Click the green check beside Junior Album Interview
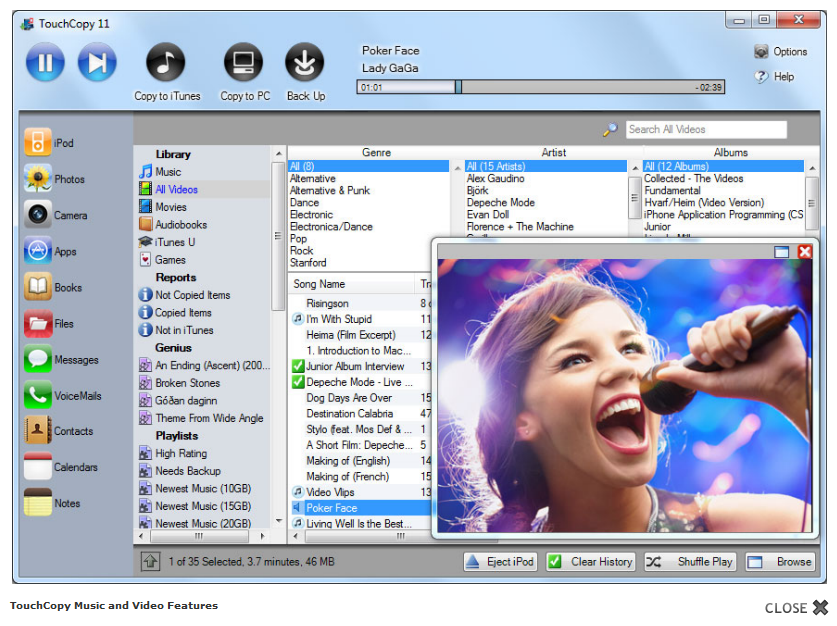The width and height of the screenshot is (837, 626). tap(297, 367)
